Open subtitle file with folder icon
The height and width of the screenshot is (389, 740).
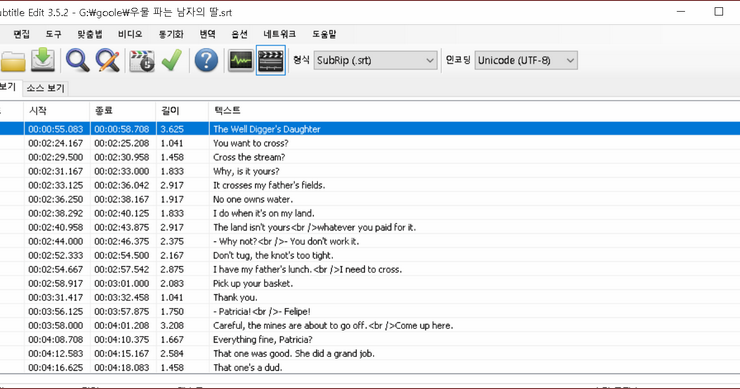pyautogui.click(x=13, y=60)
